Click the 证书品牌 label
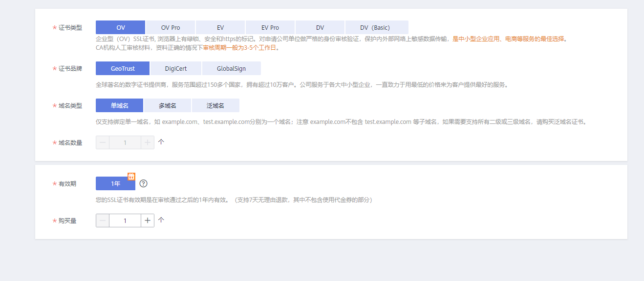644x281 pixels. click(x=70, y=69)
